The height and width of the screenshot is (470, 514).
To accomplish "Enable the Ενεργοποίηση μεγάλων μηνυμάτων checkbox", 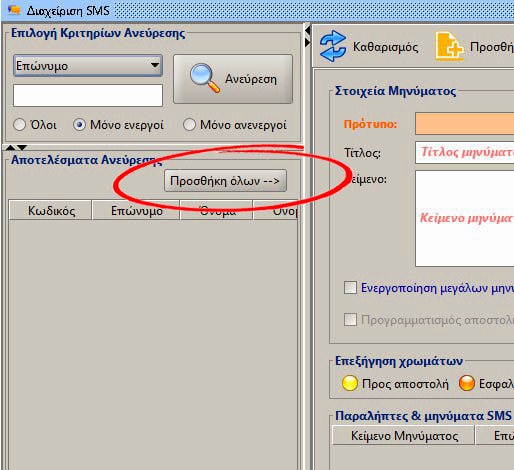I will pyautogui.click(x=350, y=287).
